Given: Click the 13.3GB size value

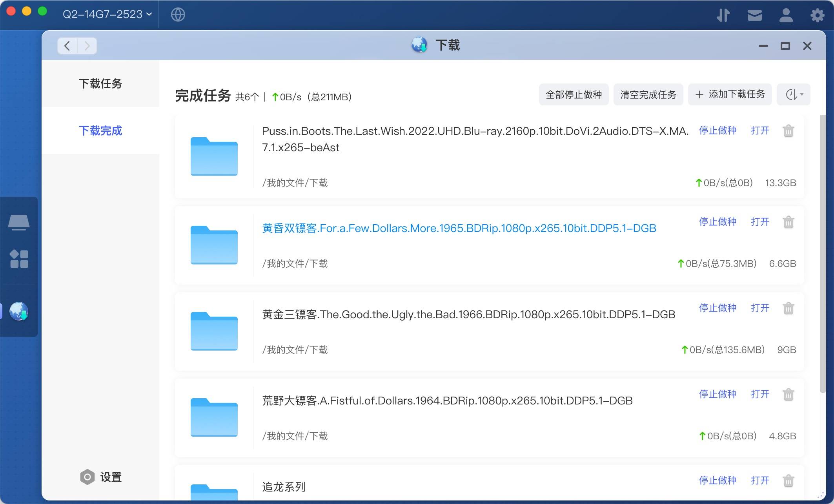Looking at the screenshot, I should 780,183.
